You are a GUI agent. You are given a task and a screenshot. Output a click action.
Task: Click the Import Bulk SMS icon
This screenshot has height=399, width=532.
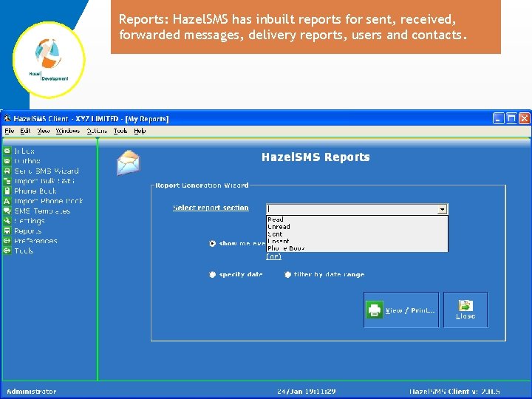pos(7,181)
